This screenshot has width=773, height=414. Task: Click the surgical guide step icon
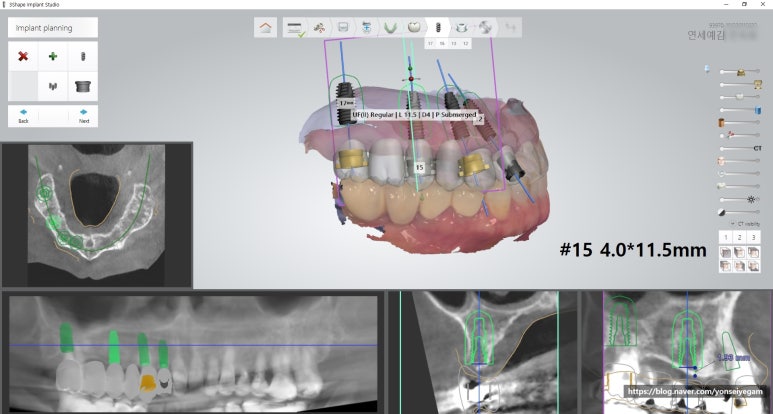click(x=461, y=28)
